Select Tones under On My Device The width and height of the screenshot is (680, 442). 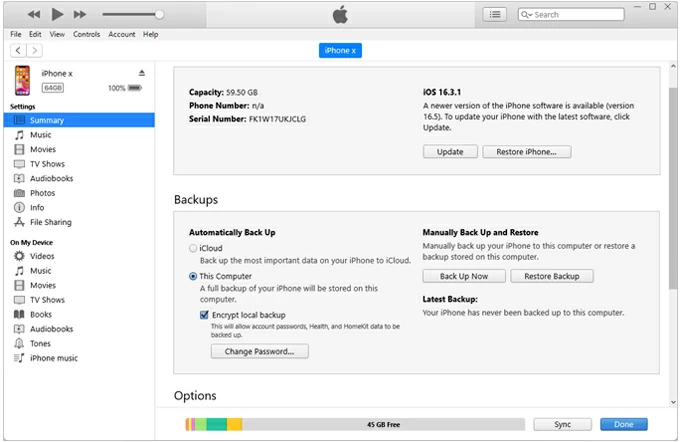(x=41, y=343)
